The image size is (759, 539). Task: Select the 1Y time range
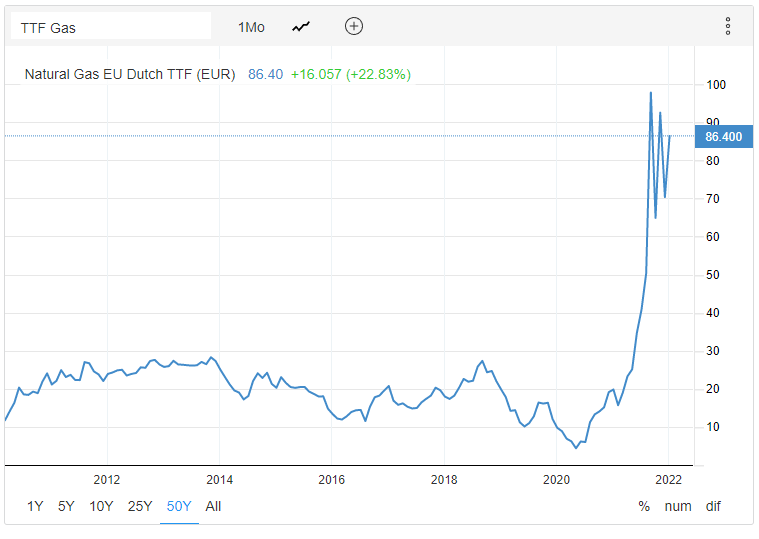pos(35,506)
